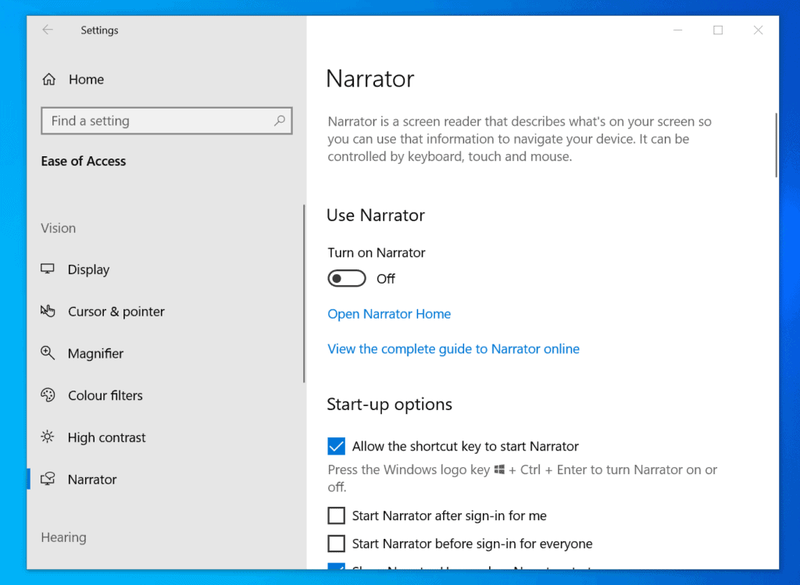Click the Narrator page title

click(370, 79)
